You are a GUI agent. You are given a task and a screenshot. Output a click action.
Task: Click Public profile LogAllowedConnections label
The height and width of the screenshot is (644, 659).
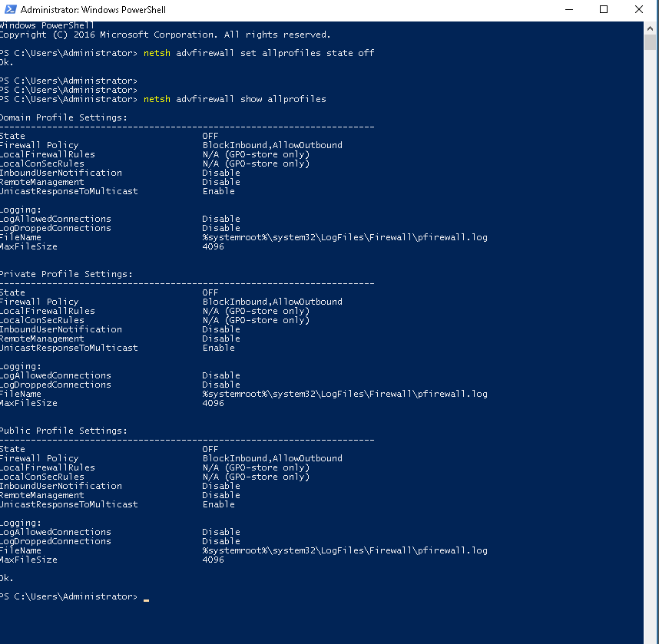coord(55,533)
